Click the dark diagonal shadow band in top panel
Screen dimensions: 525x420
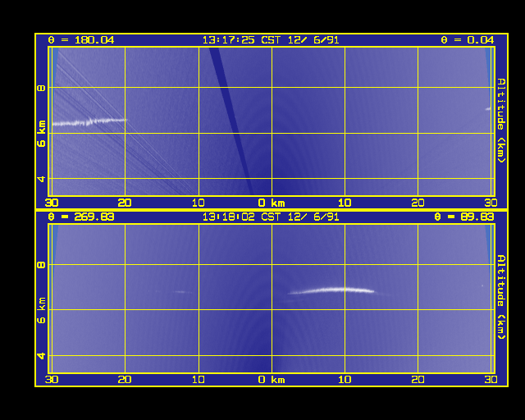(x=231, y=121)
